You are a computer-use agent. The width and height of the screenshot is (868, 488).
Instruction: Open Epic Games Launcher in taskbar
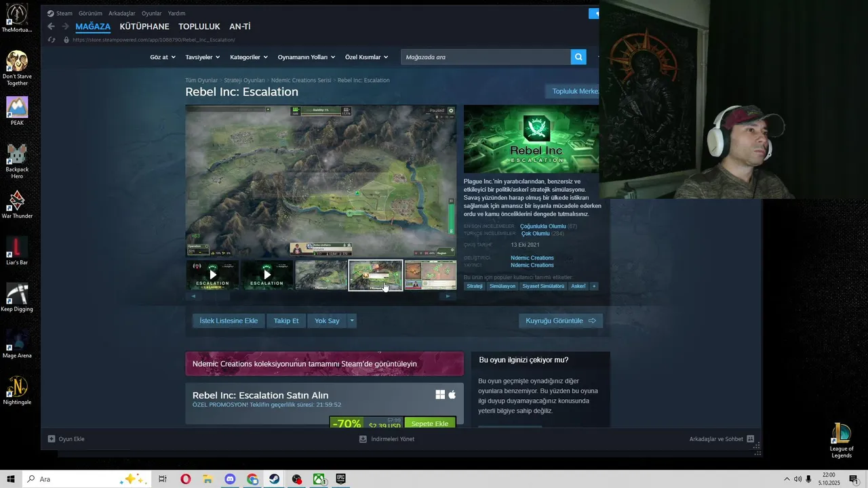click(340, 479)
